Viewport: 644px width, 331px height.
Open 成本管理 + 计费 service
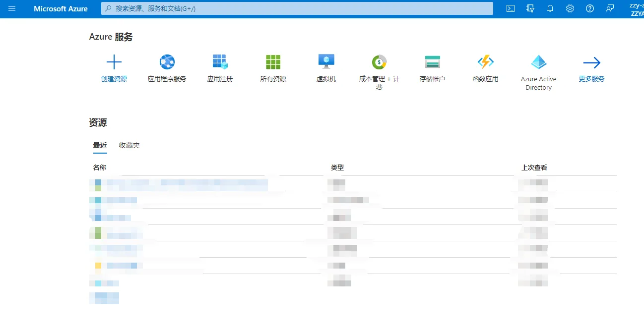point(379,62)
